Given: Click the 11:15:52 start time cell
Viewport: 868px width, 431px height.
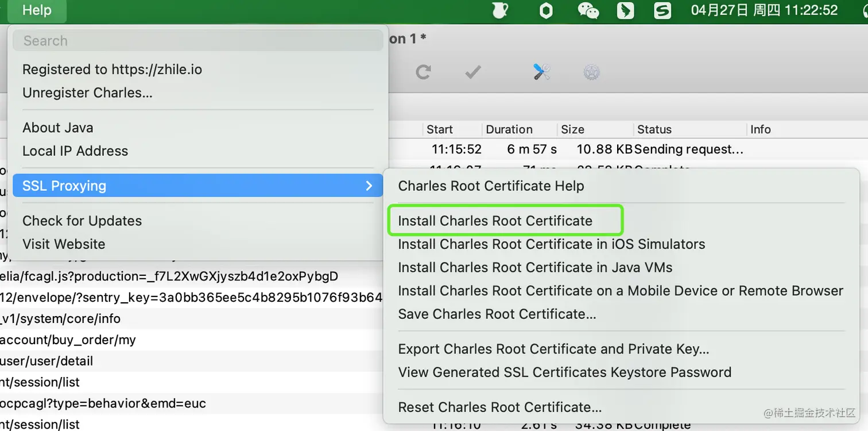Looking at the screenshot, I should click(x=456, y=149).
